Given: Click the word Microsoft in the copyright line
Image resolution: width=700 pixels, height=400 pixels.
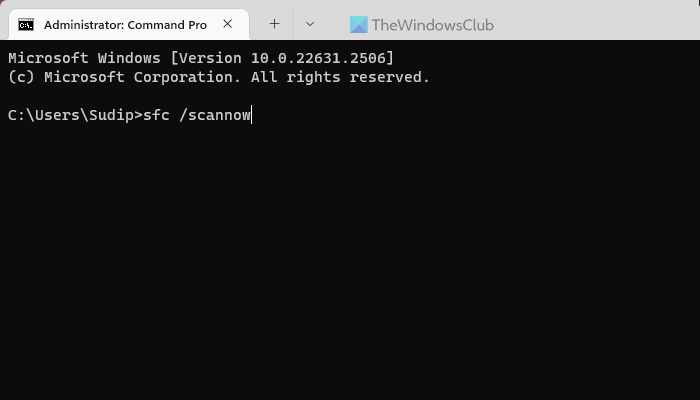Looking at the screenshot, I should [84, 77].
